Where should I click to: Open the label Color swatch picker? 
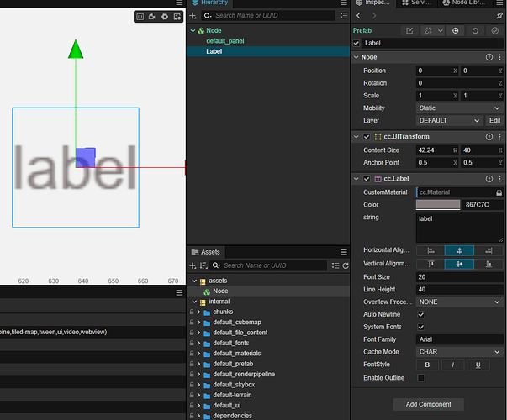click(438, 205)
